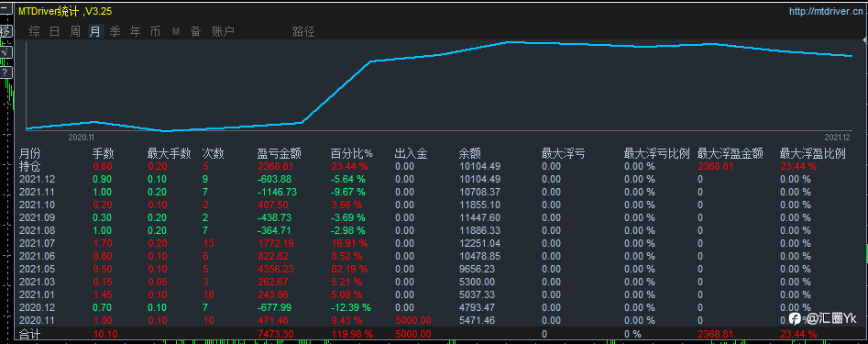Switch to the 日 daily tab
Image resolution: width=868 pixels, height=344 pixels.
54,31
